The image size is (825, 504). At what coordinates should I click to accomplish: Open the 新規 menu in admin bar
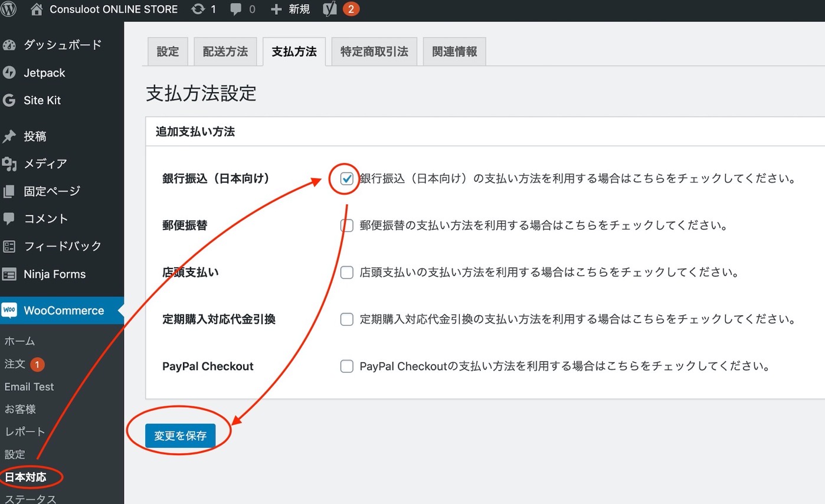coord(299,9)
